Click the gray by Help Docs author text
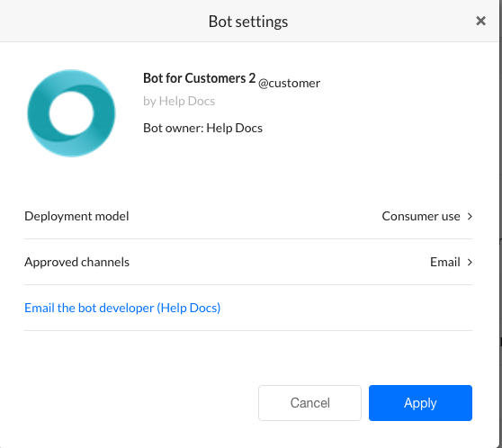The image size is (502, 448). tap(179, 101)
